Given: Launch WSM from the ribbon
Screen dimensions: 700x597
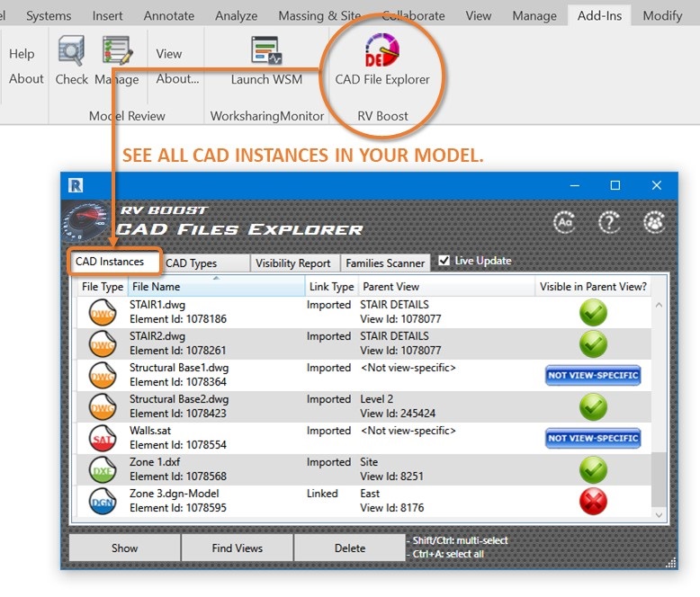Looking at the screenshot, I should [x=266, y=60].
